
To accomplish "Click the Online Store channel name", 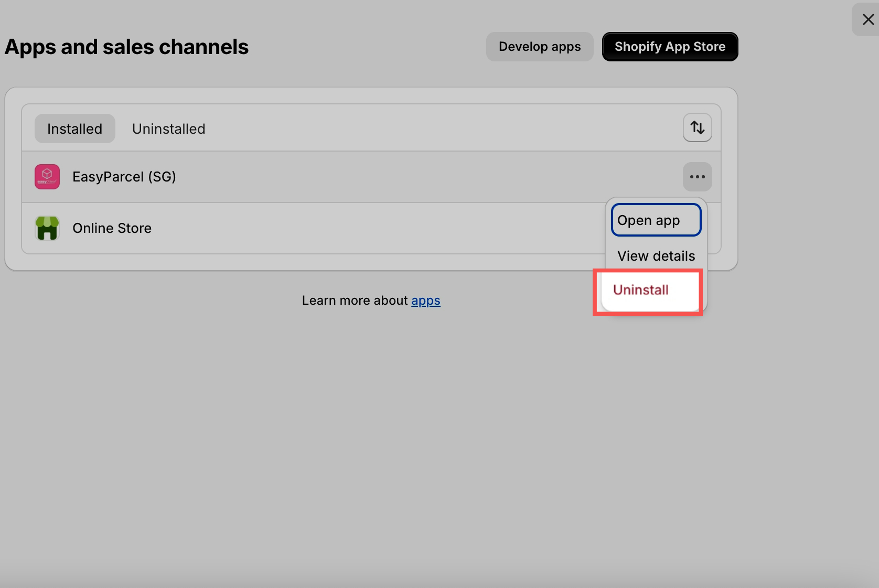I will tap(112, 228).
